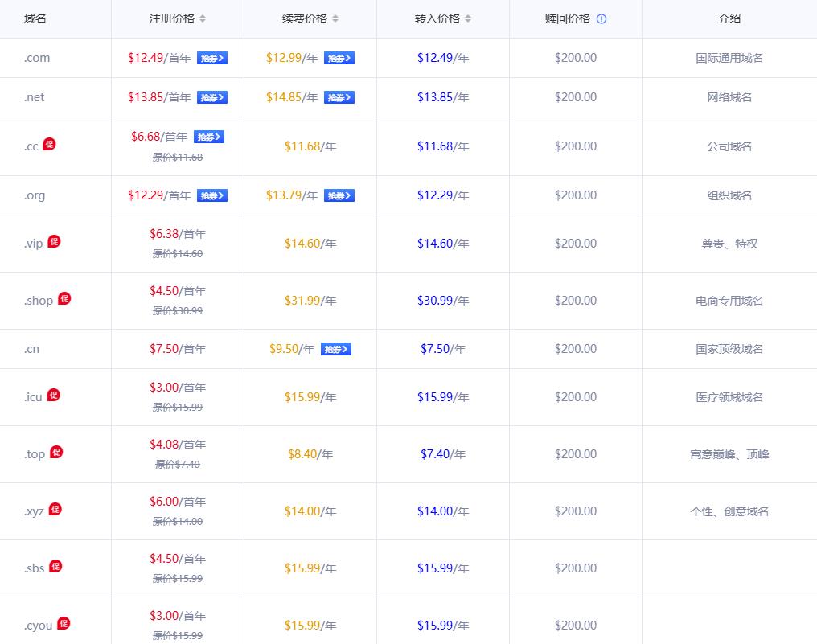Click the promo badge beside .cyou

coord(64,624)
